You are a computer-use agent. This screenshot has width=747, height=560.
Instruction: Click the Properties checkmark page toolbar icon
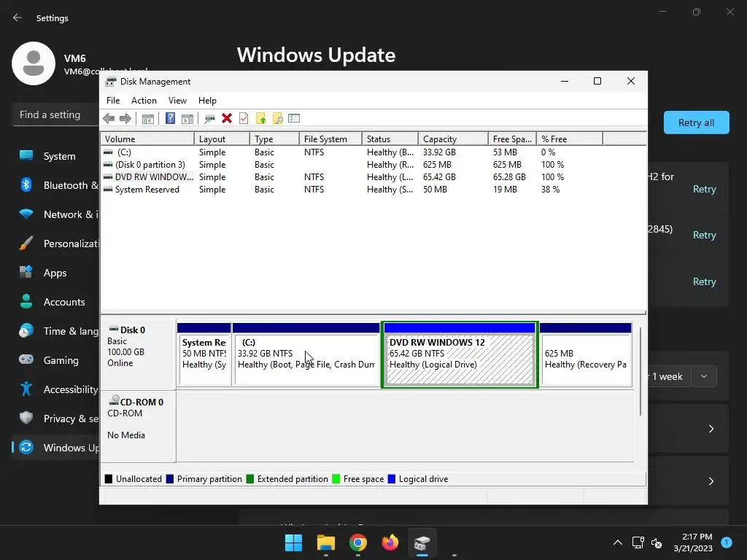[244, 119]
